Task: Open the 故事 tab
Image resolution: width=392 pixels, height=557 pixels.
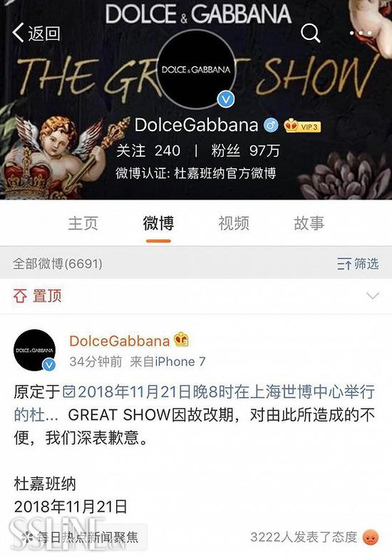Action: [309, 223]
